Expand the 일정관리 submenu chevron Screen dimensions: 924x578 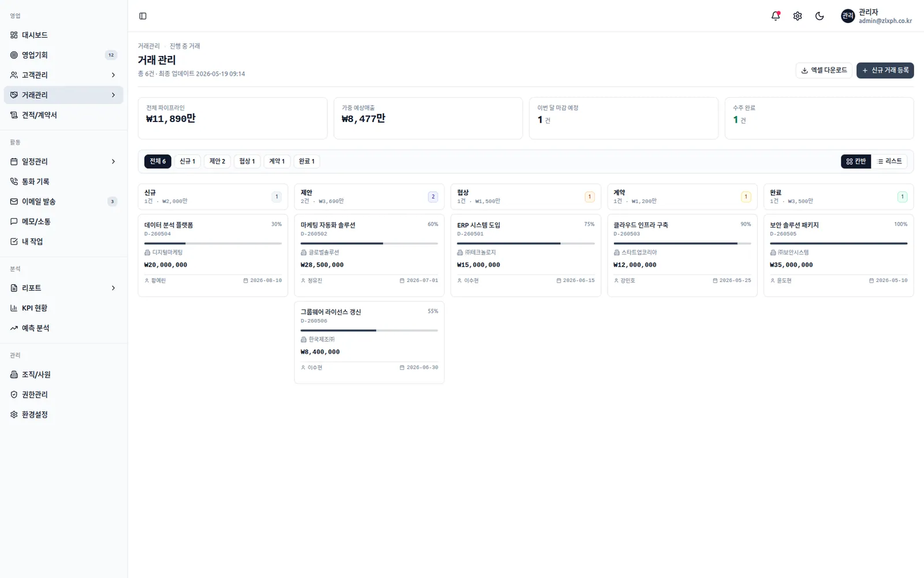click(113, 162)
